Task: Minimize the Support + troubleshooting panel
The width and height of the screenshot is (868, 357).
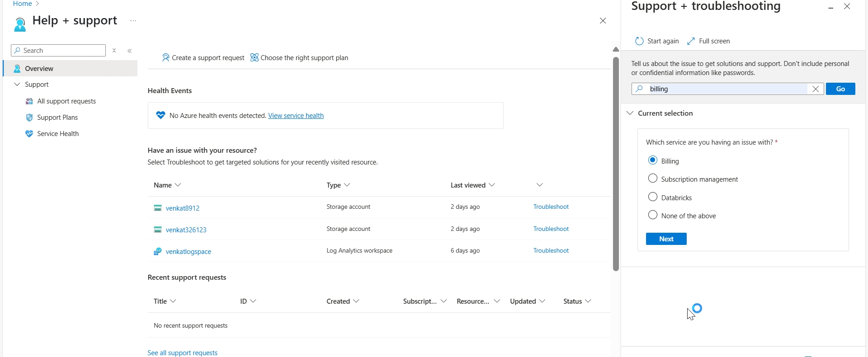Action: [x=831, y=7]
